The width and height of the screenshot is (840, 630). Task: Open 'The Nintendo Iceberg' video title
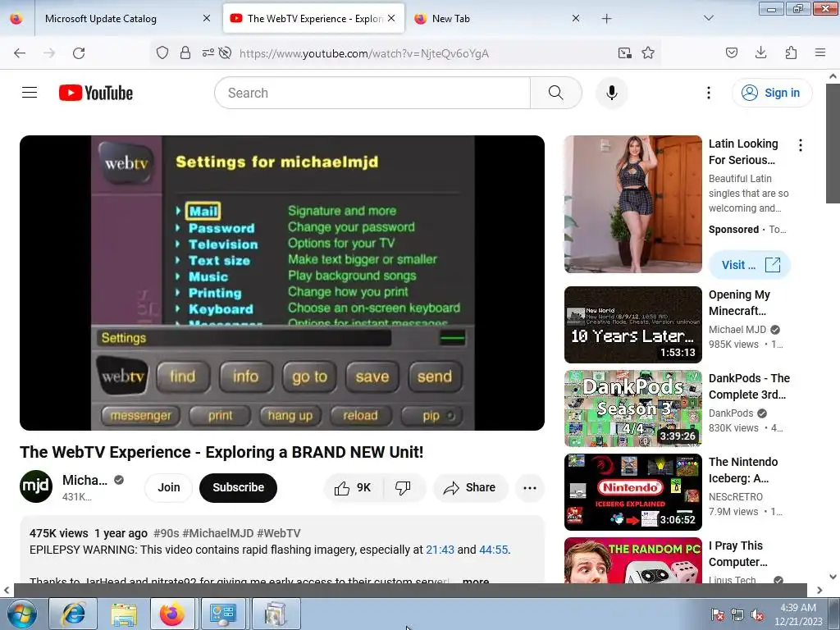[743, 470]
